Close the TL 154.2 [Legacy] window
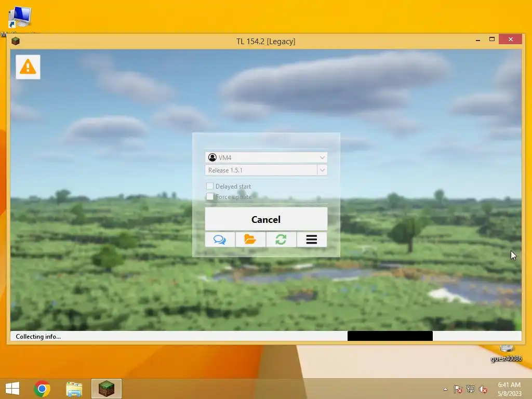The image size is (532, 399). pos(511,39)
